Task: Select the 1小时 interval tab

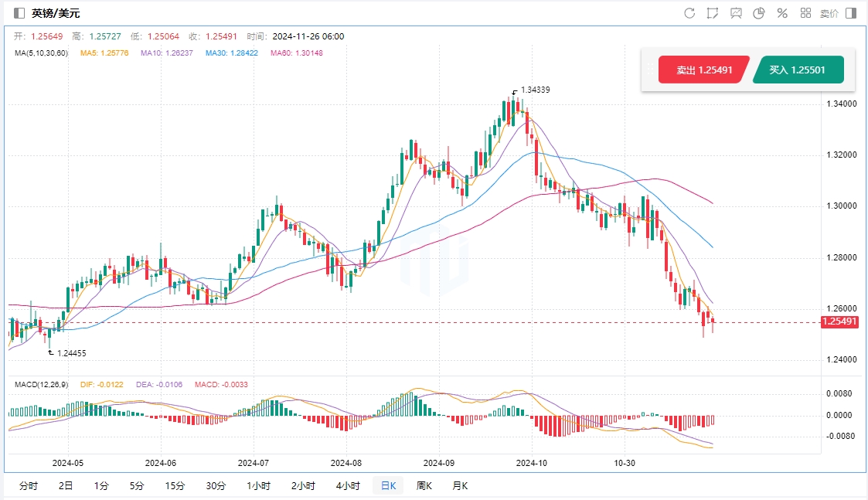Action: 258,486
